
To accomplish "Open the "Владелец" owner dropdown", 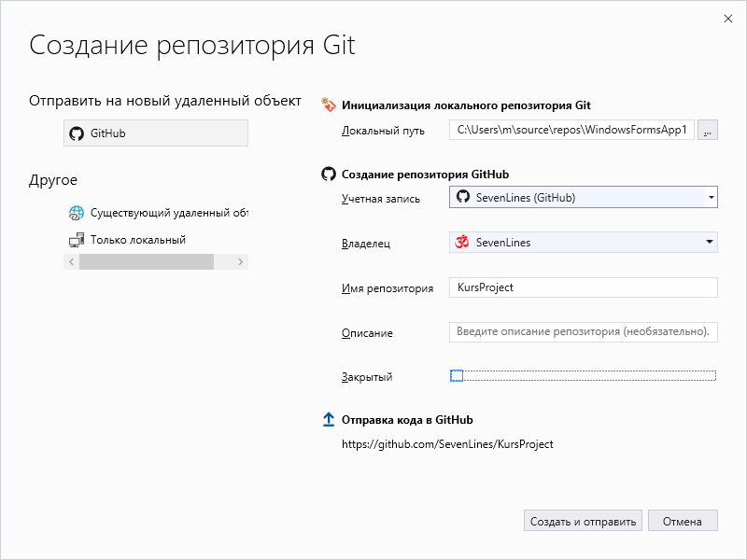I will click(x=583, y=243).
